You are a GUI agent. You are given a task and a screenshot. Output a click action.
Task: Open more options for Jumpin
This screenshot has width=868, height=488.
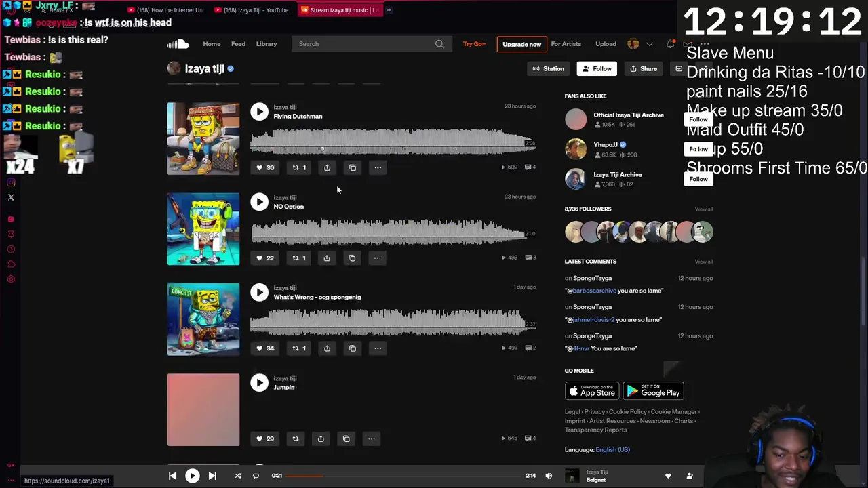pyautogui.click(x=371, y=439)
